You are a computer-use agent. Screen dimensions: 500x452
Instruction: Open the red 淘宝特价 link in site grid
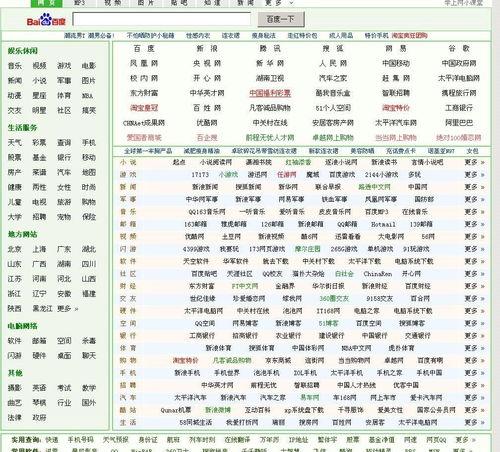click(x=396, y=108)
